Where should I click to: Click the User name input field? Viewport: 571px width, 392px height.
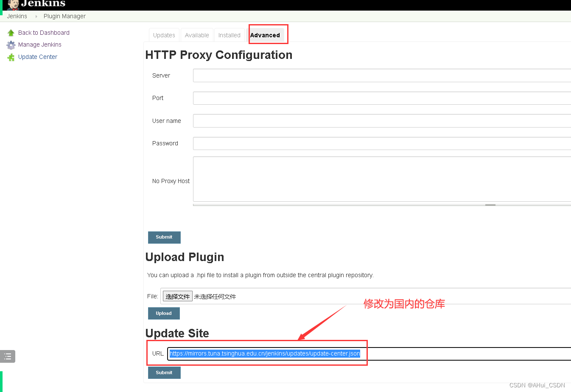coord(382,121)
